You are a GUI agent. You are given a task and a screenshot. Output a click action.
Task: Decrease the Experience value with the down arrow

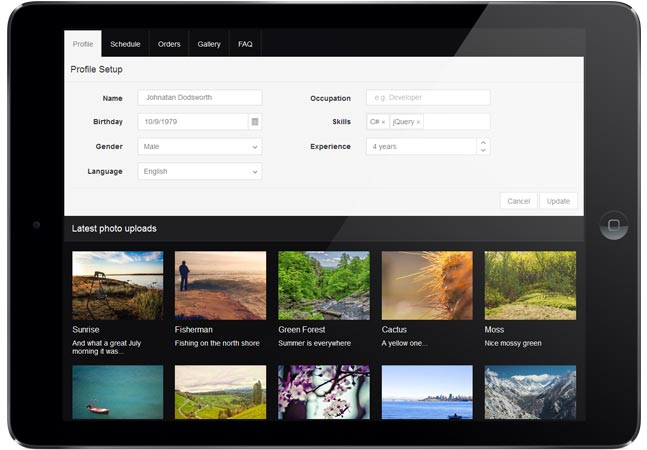(483, 151)
